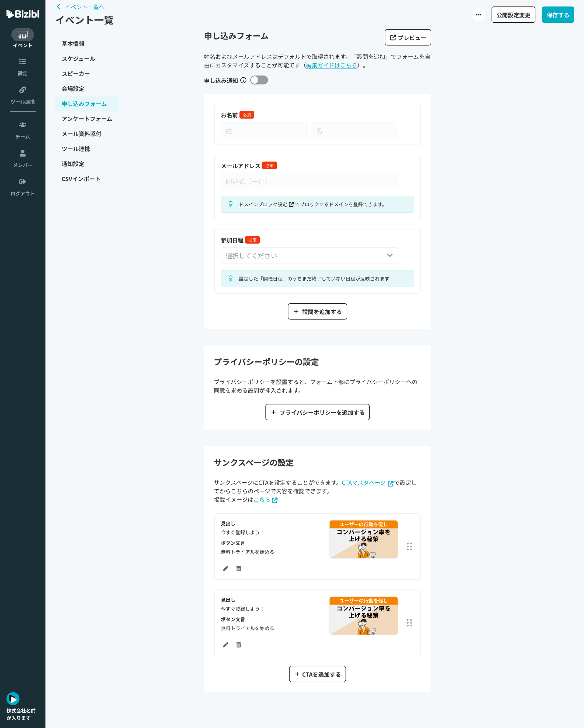Open the three-dots more options menu
Viewport: 584px width, 728px height.
tap(478, 15)
